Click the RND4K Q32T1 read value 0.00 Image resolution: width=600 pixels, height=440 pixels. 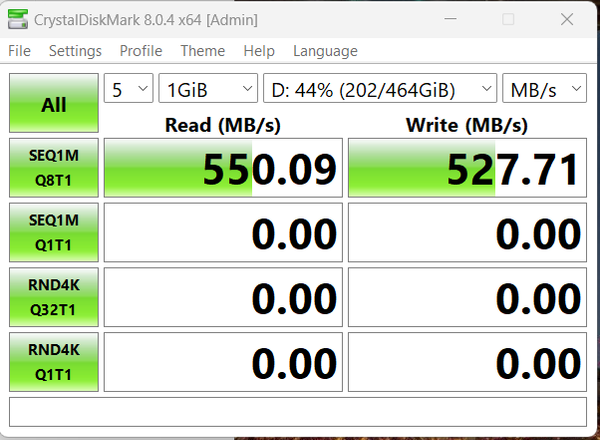tap(223, 297)
